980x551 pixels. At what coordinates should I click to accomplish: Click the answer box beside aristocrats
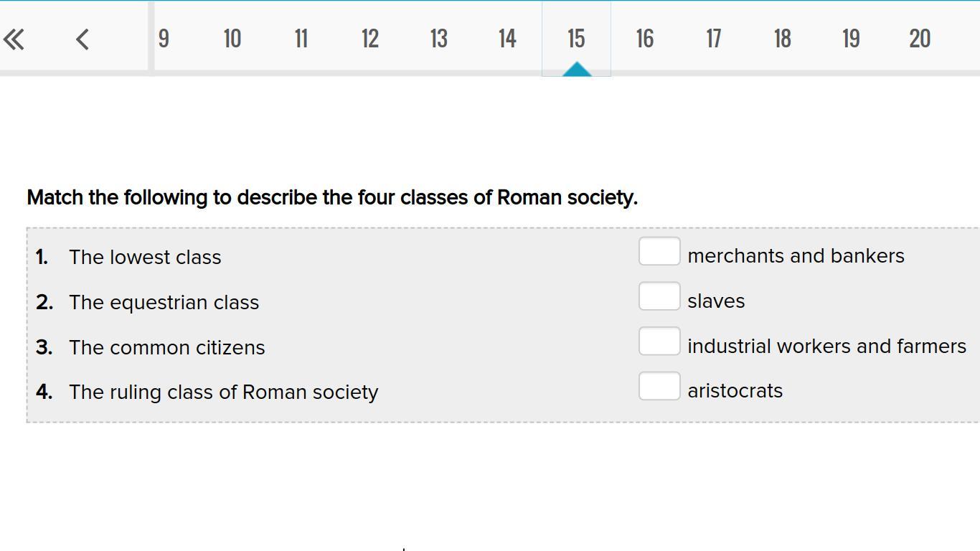659,386
